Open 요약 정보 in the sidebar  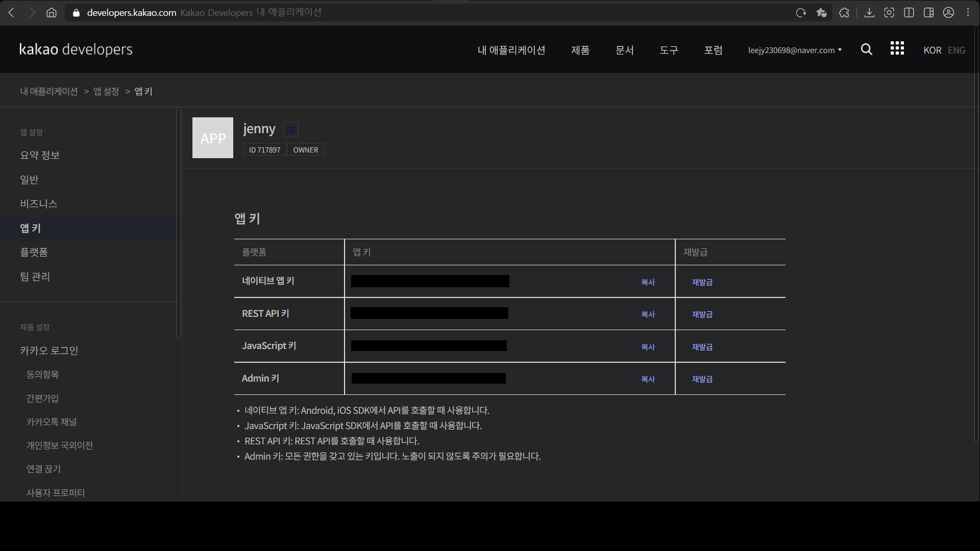(40, 155)
